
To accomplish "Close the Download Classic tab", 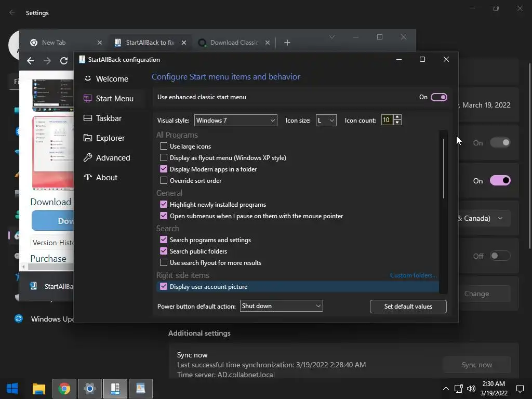I will click(x=268, y=43).
